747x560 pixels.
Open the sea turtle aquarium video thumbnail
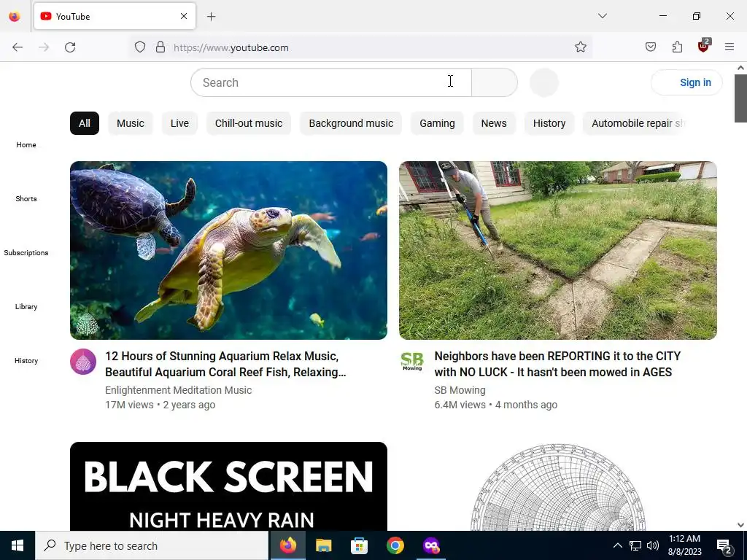[228, 251]
